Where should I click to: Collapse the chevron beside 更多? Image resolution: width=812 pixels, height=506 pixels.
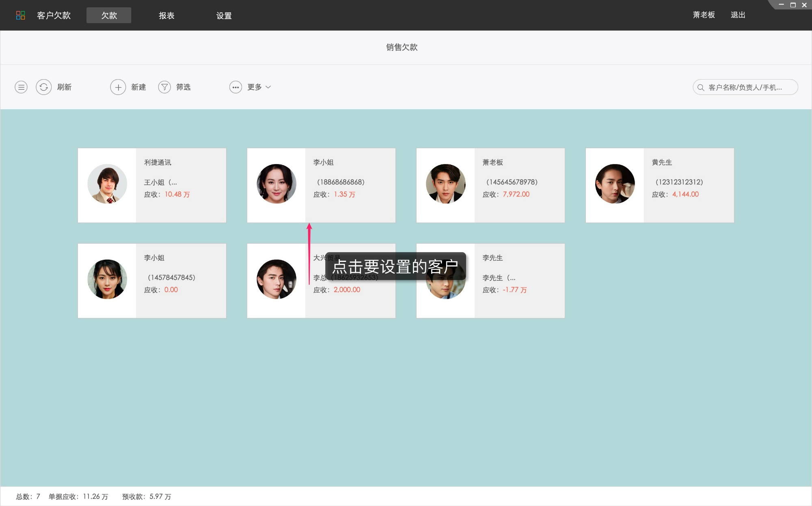click(x=268, y=87)
